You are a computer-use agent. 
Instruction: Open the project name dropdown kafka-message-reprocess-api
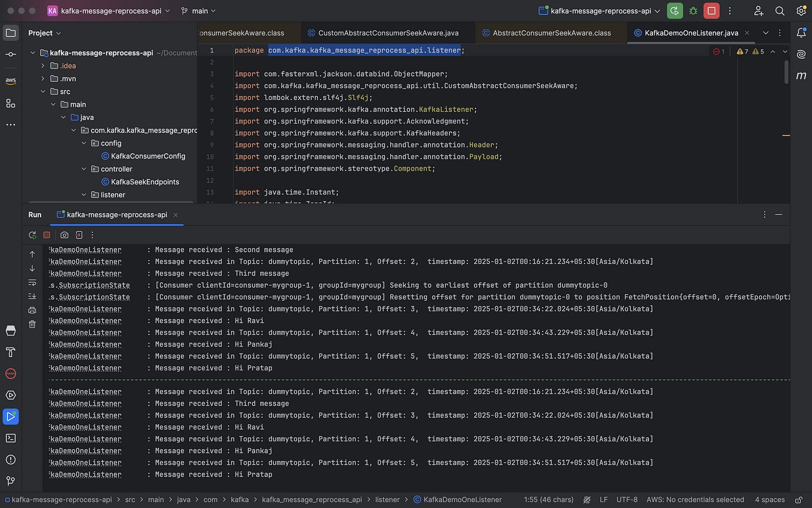[x=108, y=10]
